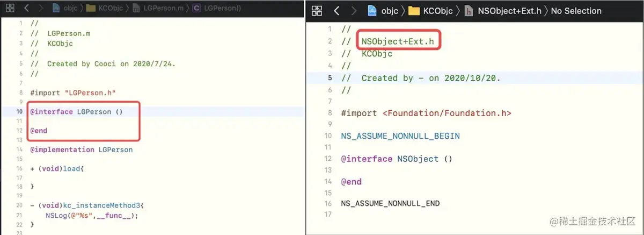
Task: Click line number 21 gutter in LGPerson.m
Action: pyautogui.click(x=19, y=216)
